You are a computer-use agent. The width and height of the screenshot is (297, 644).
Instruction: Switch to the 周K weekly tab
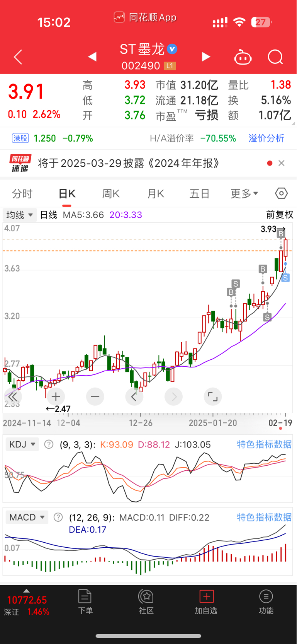pos(111,193)
